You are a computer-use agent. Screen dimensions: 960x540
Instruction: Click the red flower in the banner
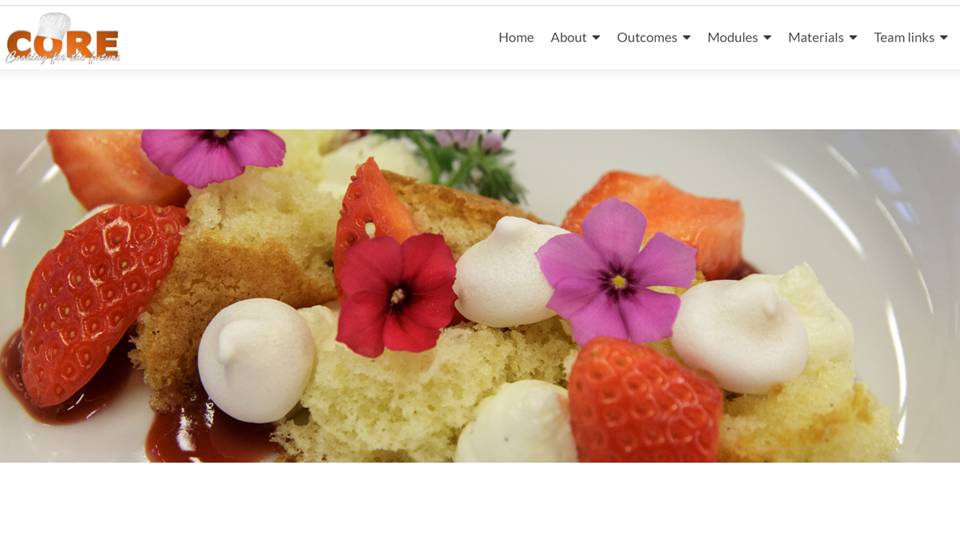(x=397, y=294)
